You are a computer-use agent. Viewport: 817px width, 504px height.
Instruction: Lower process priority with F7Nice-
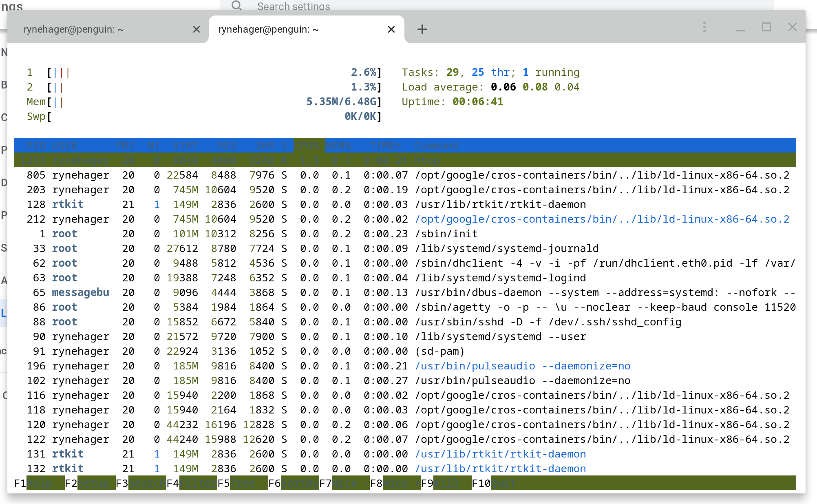344,483
